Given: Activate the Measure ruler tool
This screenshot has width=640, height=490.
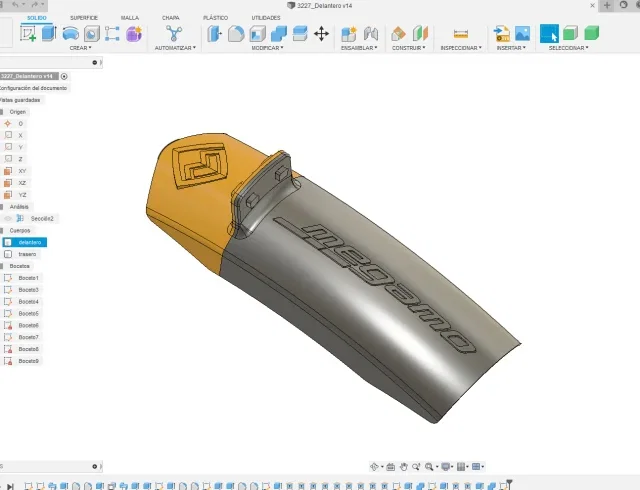Looking at the screenshot, I should point(461,34).
